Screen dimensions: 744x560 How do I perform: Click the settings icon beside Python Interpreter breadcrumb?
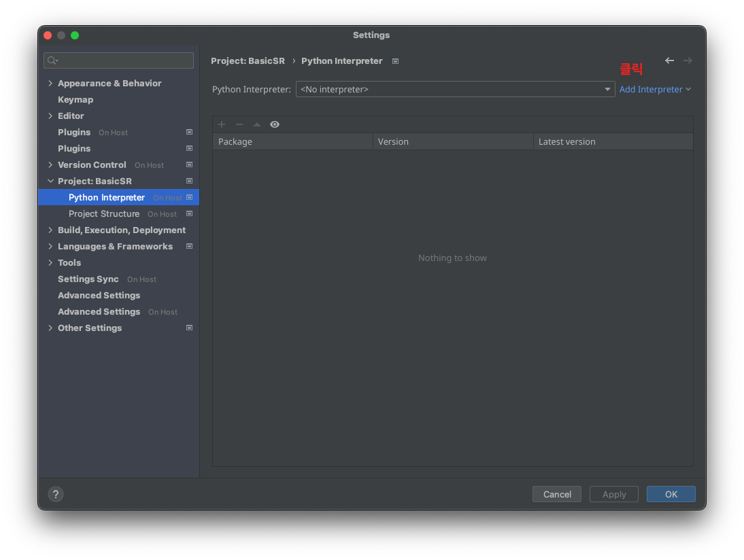(x=395, y=60)
